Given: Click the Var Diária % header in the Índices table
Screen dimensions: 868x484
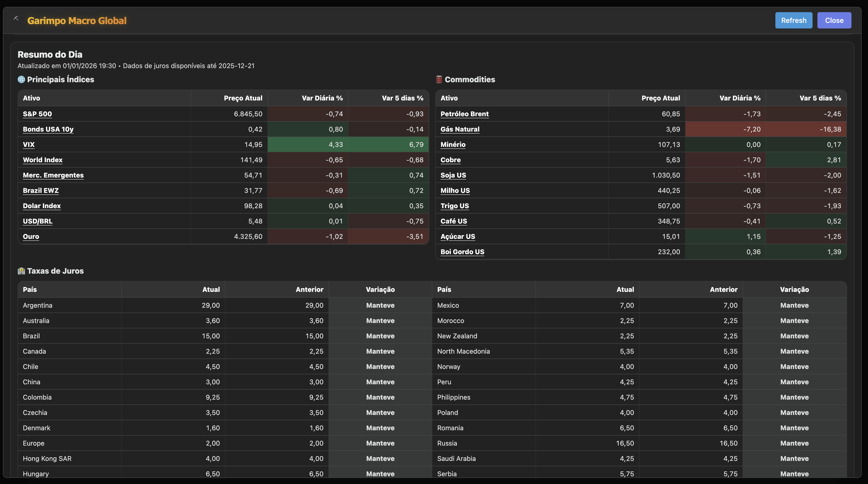Looking at the screenshot, I should [x=322, y=98].
